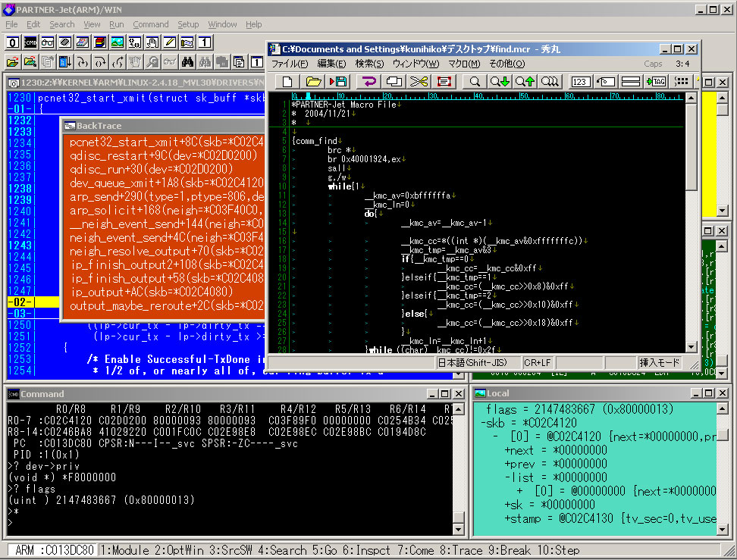Click the step-into curved arrow icon
737x560 pixels.
tap(82, 61)
